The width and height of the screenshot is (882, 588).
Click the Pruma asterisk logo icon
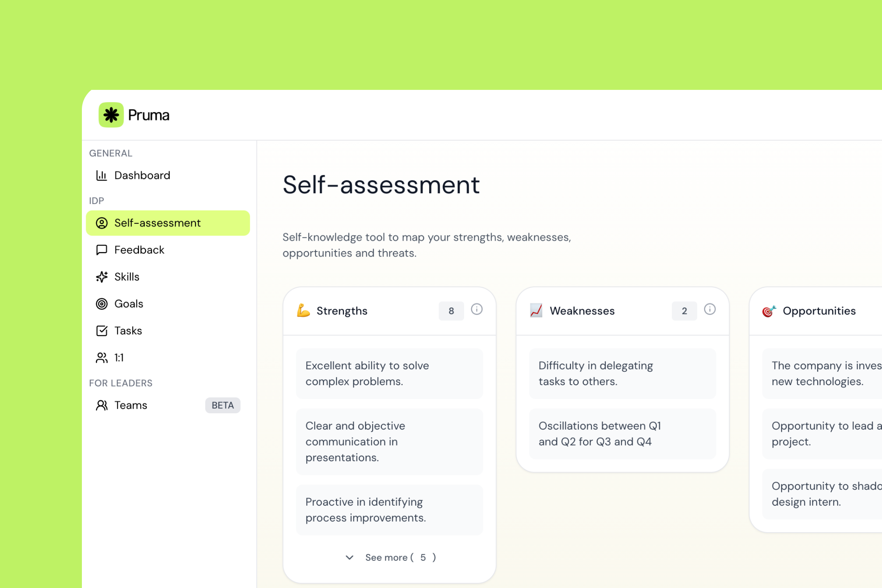click(111, 115)
